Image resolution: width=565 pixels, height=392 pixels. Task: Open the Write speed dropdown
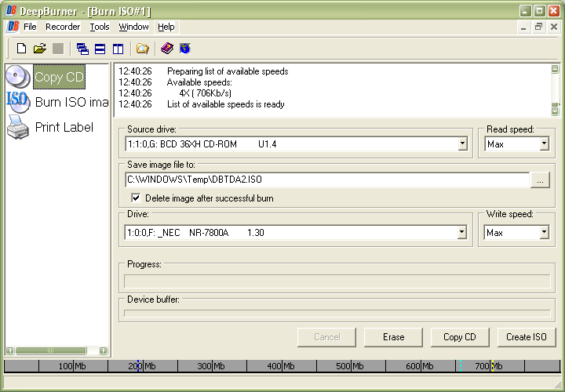click(544, 233)
